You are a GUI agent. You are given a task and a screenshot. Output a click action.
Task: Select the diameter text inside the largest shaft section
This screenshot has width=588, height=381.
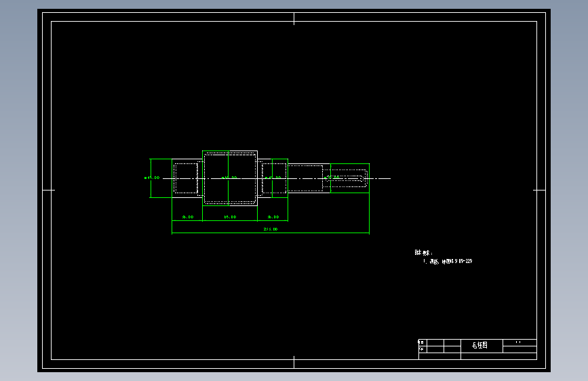pyautogui.click(x=229, y=178)
